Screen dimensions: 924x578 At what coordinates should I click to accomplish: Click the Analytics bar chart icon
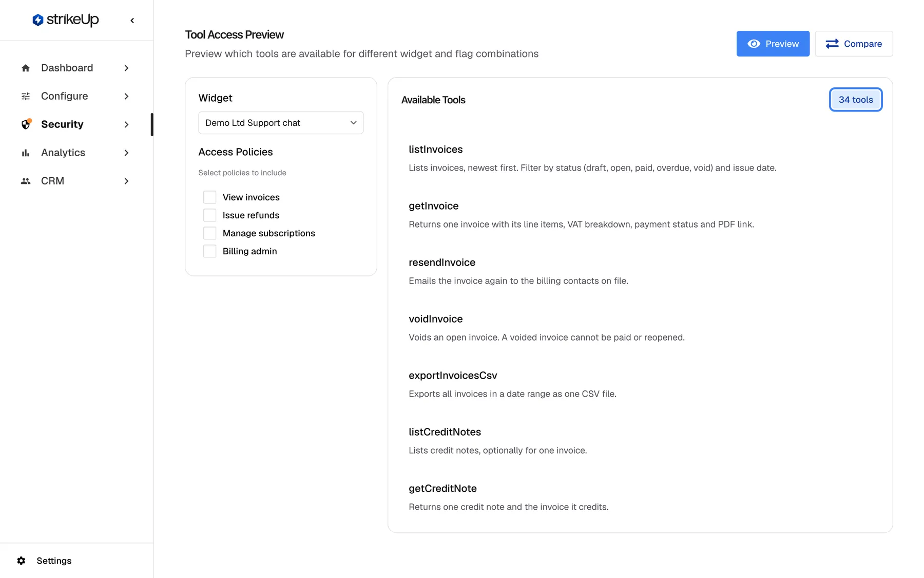(26, 153)
